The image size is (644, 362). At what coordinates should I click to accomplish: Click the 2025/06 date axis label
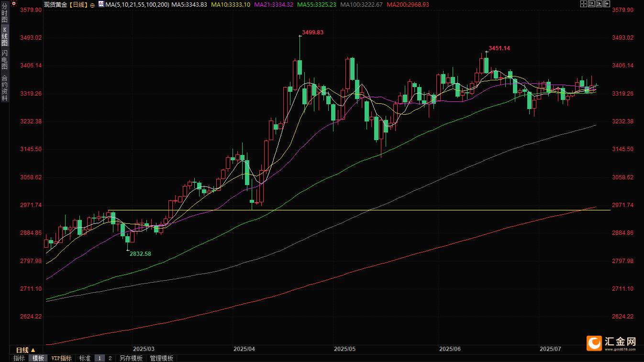450,350
